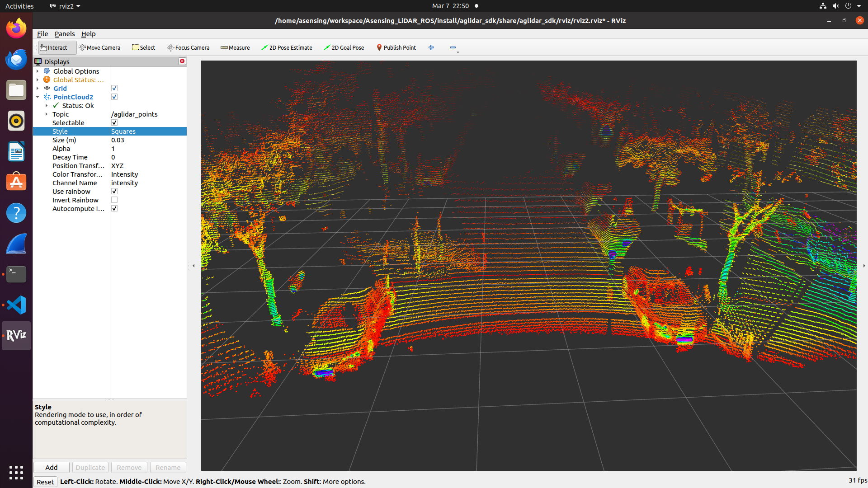This screenshot has height=488, width=868.
Task: Open the Color Transformer Intensity dropdown
Action: (x=148, y=174)
